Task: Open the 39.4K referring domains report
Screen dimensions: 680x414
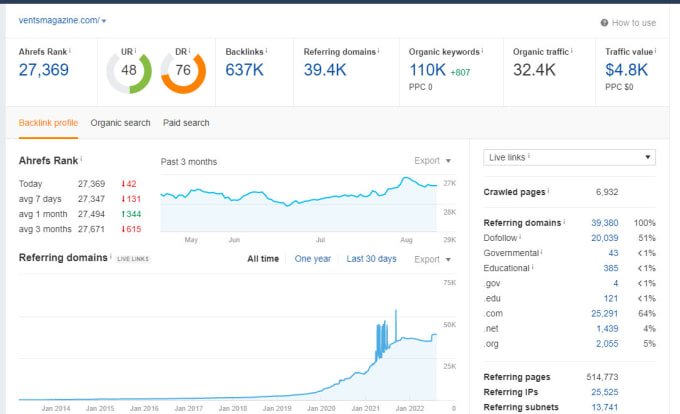Action: (x=325, y=70)
